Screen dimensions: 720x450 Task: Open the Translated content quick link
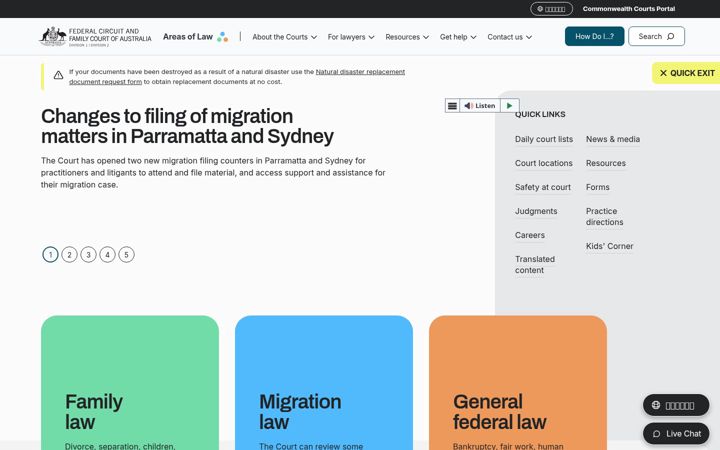534,264
